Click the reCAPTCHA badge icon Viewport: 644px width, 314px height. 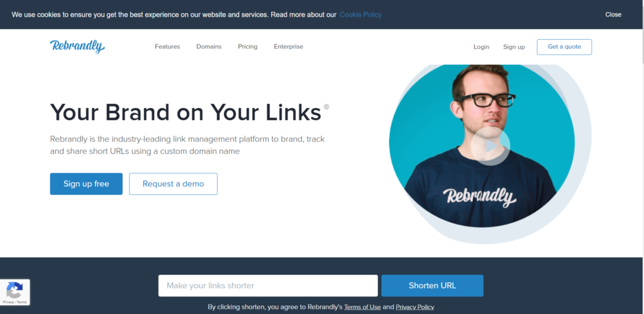pos(14,290)
